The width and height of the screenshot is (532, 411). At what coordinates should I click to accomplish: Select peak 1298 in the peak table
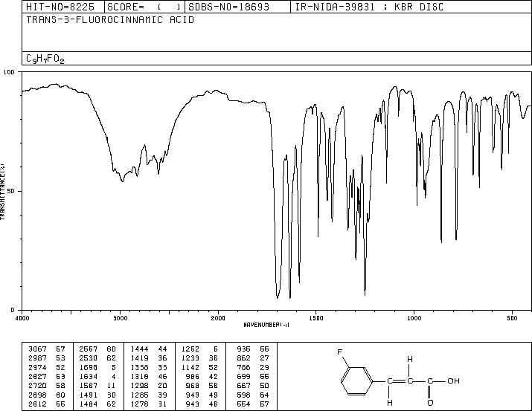point(139,386)
